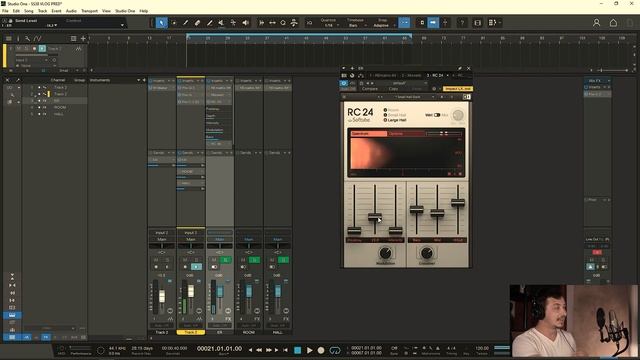This screenshot has height=360, width=640.
Task: Toggle the Wet/Mix switch in RC 24
Action: click(437, 115)
